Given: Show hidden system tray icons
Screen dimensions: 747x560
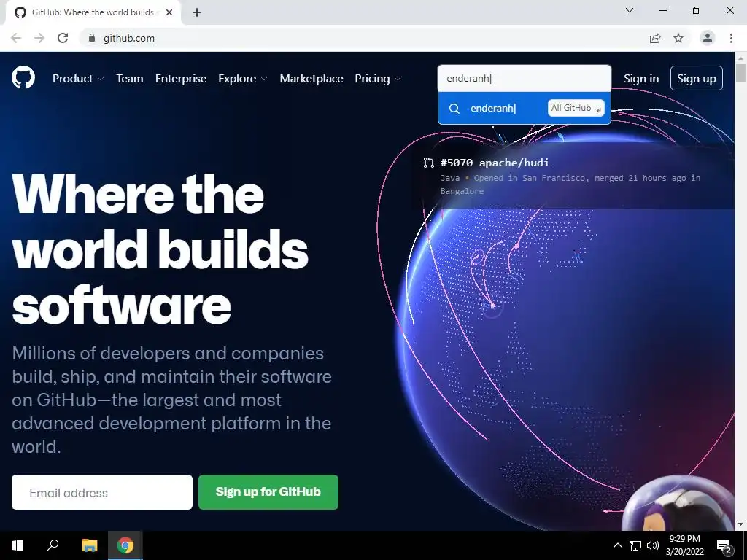Looking at the screenshot, I should pyautogui.click(x=617, y=545).
